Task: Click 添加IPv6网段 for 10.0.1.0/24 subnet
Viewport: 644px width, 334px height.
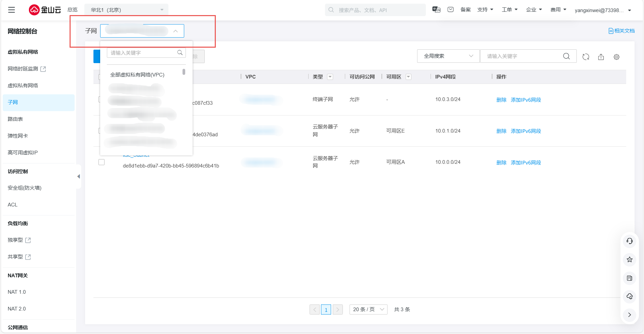Action: pyautogui.click(x=526, y=131)
